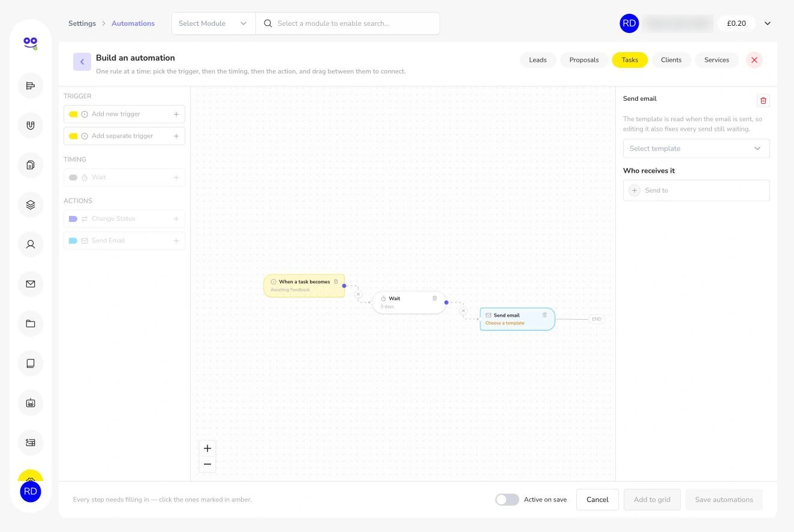This screenshot has width=794, height=532.
Task: Open the stacked layers icon in the sidebar
Action: (31, 205)
